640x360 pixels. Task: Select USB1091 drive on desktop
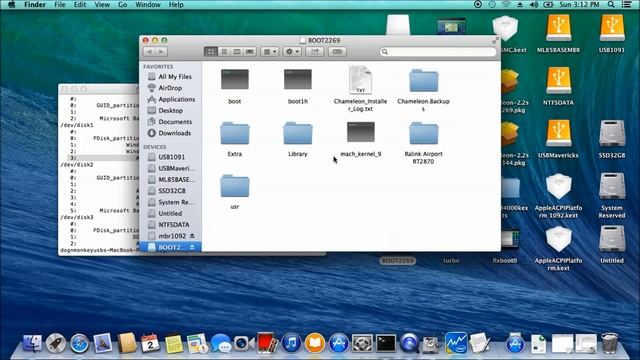612,28
